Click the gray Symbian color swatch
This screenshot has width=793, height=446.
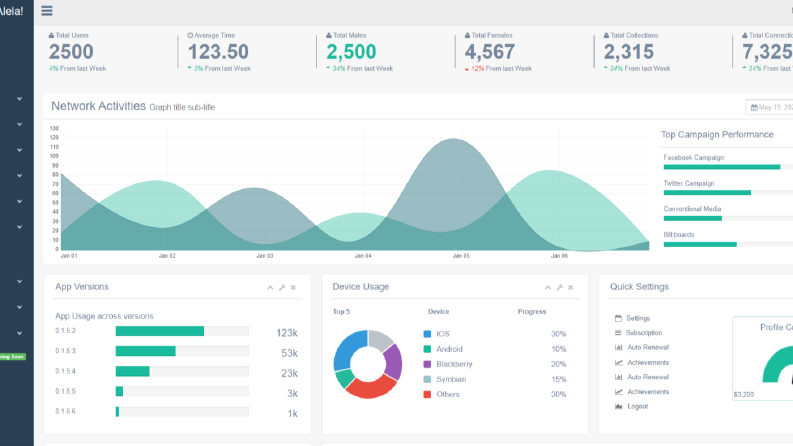(427, 379)
